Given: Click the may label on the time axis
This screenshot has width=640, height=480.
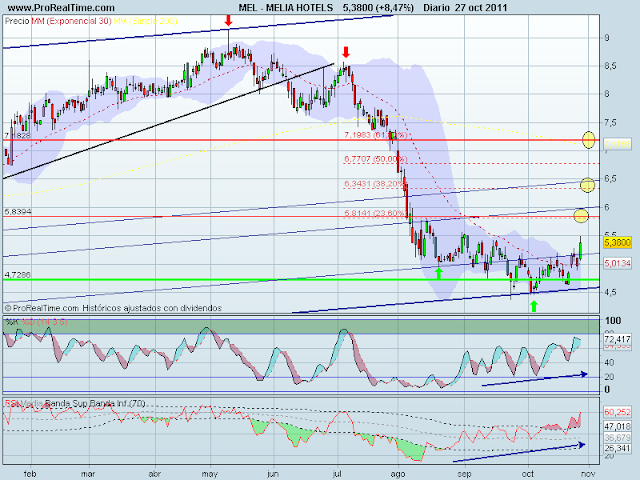Looking at the screenshot, I should pyautogui.click(x=210, y=474).
